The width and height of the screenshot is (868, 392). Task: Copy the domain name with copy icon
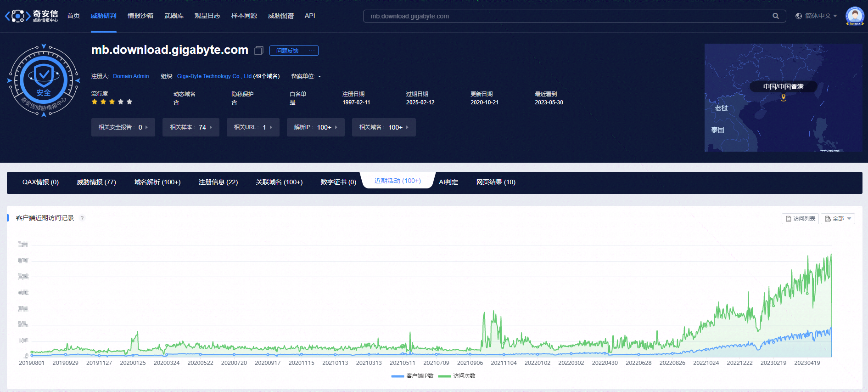click(259, 51)
